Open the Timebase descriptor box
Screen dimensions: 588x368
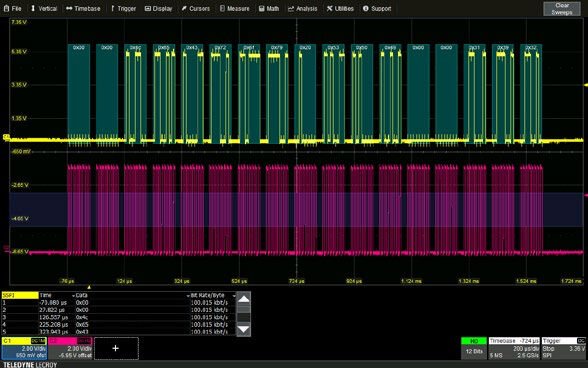point(514,348)
